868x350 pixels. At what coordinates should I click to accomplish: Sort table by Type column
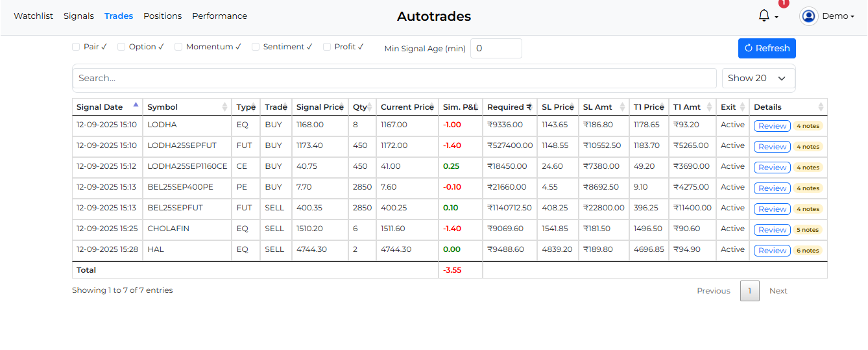click(x=246, y=107)
